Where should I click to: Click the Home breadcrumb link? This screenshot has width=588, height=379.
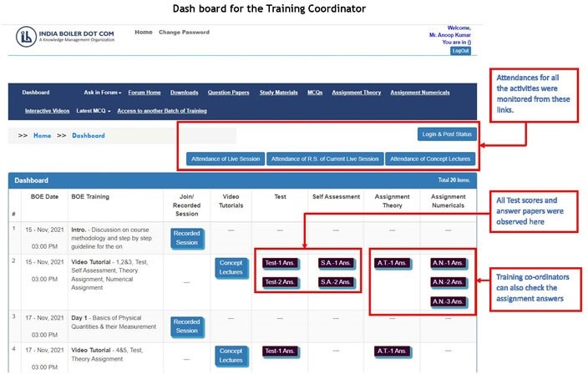tap(42, 135)
